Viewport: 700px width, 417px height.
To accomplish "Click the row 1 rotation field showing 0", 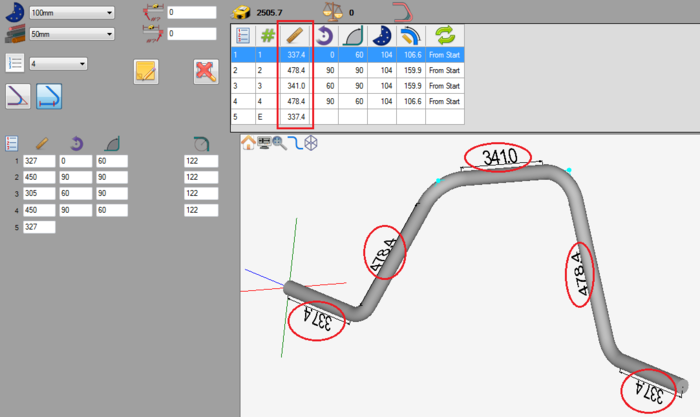I will 75,161.
